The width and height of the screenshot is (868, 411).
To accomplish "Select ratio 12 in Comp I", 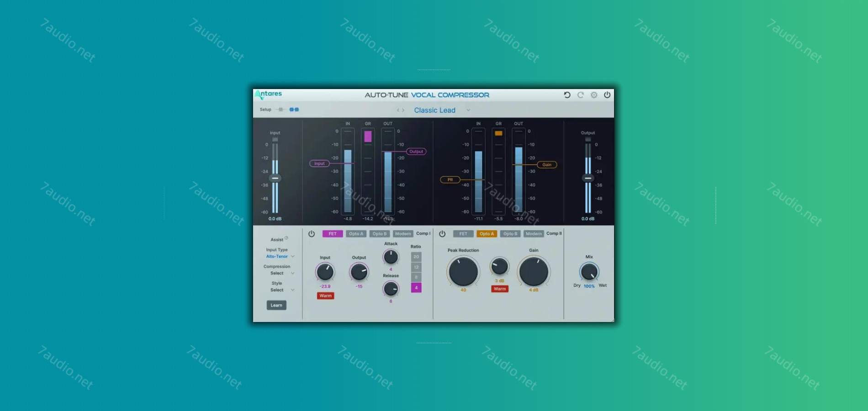I will coord(416,267).
